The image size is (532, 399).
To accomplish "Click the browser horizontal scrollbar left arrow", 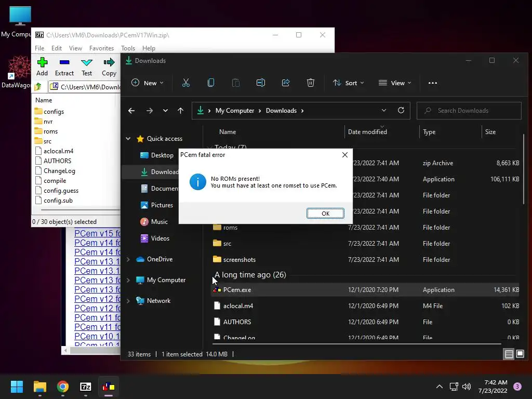I will pos(65,350).
